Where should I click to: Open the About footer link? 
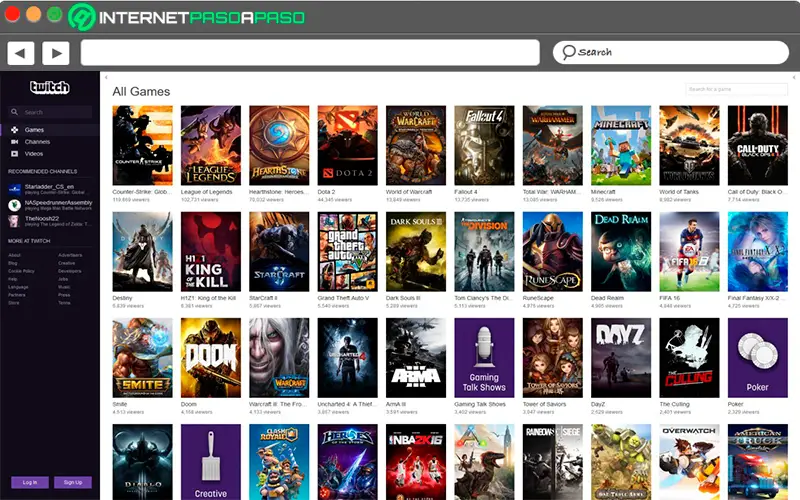(14, 255)
